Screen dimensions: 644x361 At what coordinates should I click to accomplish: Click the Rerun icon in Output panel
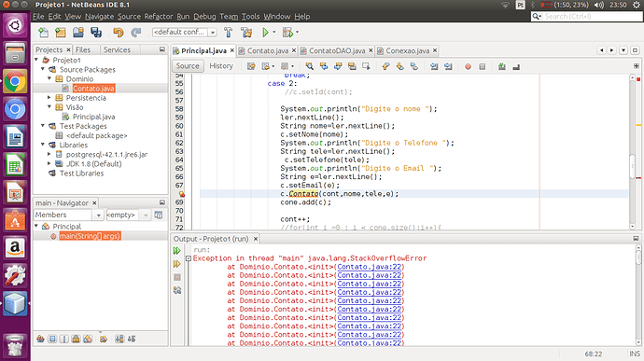[177, 251]
